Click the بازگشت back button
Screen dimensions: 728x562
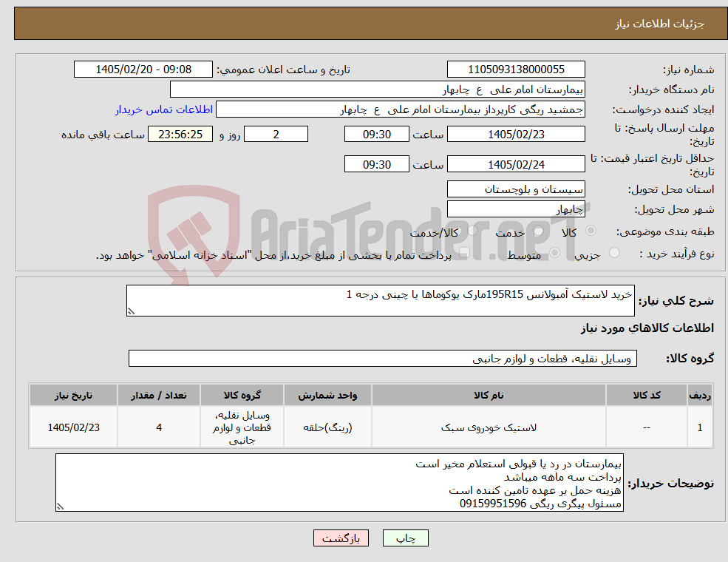pos(341,538)
